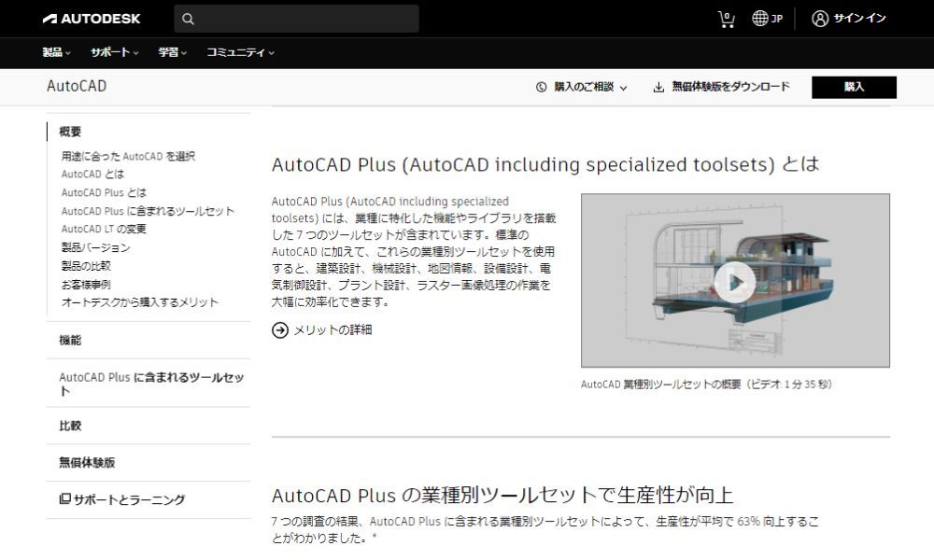Click the AutoCAD product title

77,86
